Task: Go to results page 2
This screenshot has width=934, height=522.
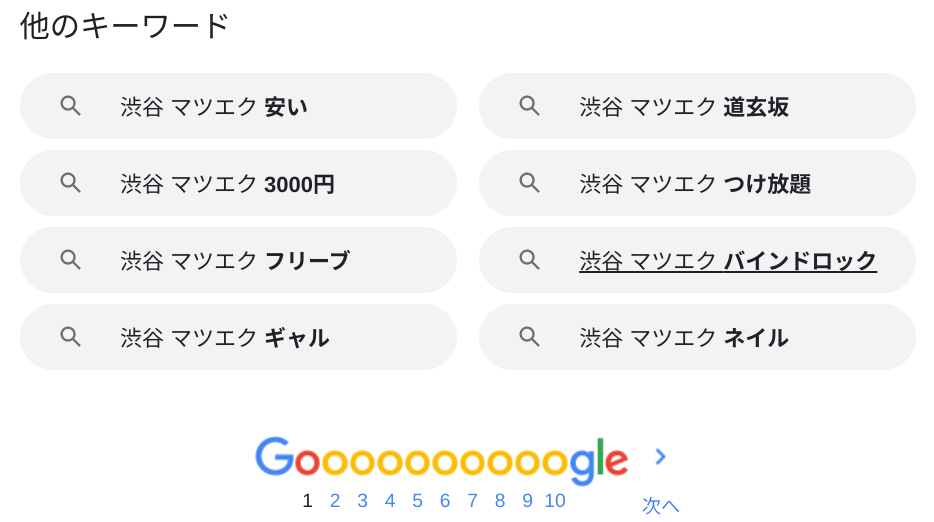Action: pos(335,501)
